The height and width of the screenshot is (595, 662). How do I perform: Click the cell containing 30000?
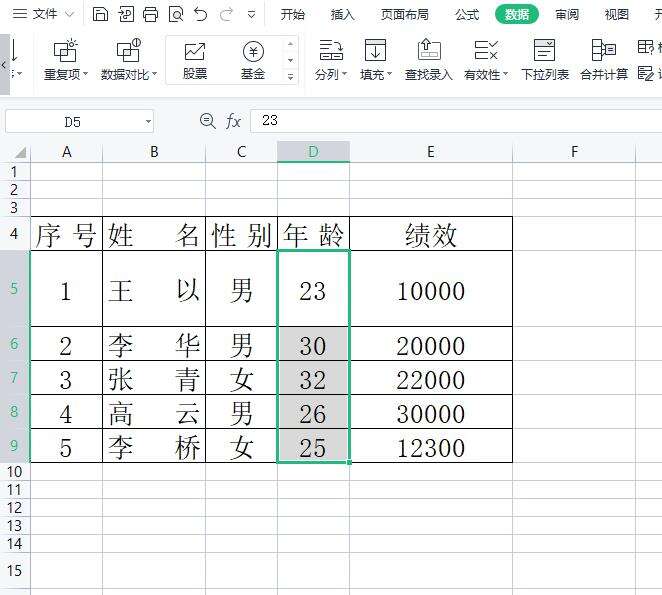(430, 414)
